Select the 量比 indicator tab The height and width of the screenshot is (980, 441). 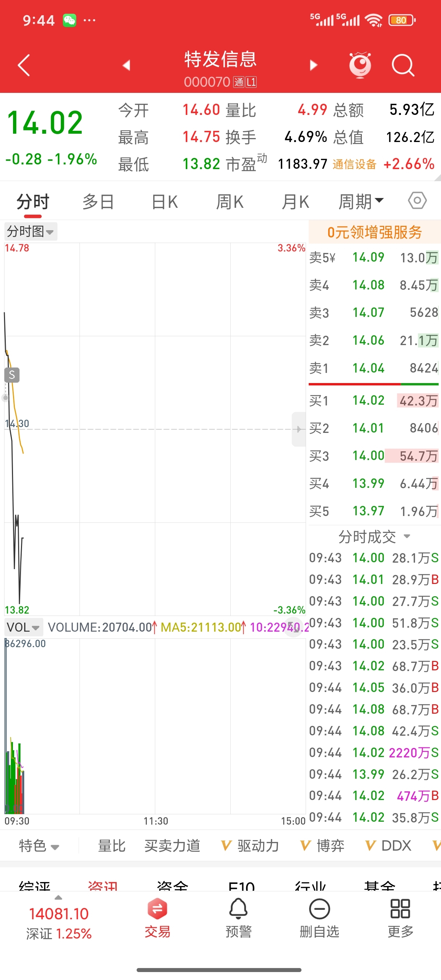[112, 846]
